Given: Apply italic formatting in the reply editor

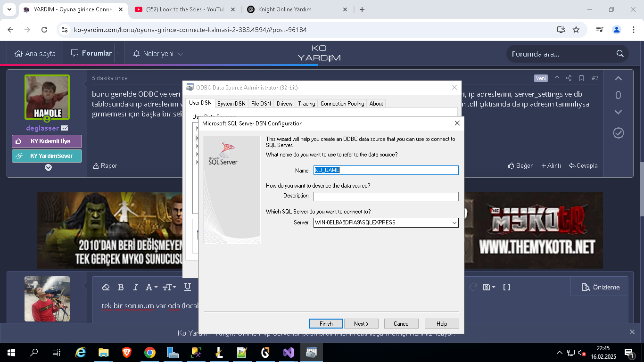Looking at the screenshot, I should (x=136, y=287).
